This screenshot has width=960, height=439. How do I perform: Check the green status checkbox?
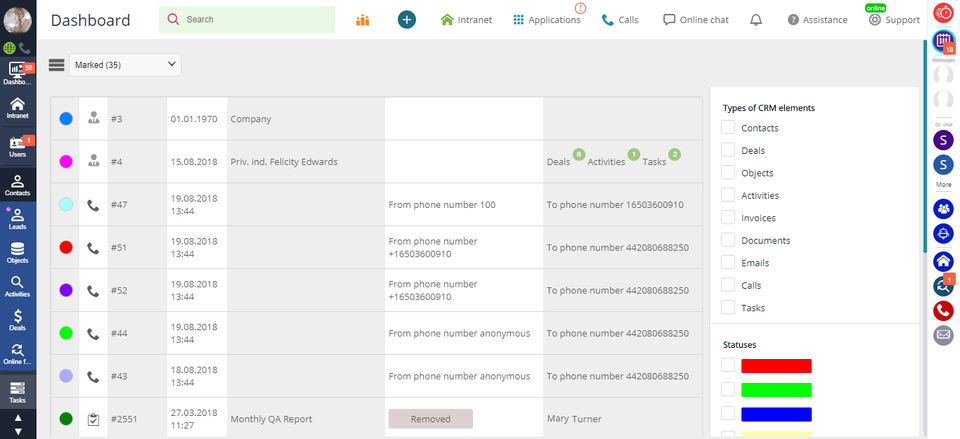[x=728, y=389]
